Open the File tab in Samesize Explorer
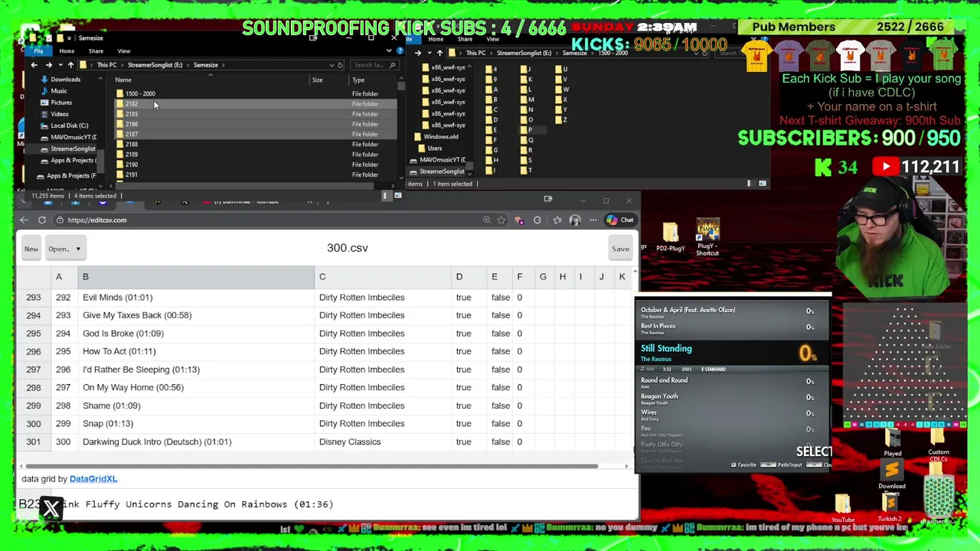The image size is (980, 551). [x=38, y=51]
